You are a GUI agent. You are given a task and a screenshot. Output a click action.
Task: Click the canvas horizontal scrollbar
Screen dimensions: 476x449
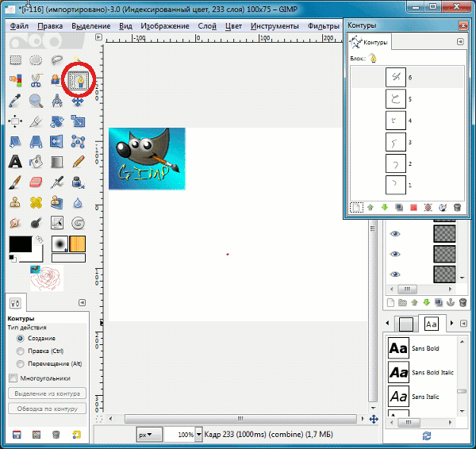tap(240, 419)
